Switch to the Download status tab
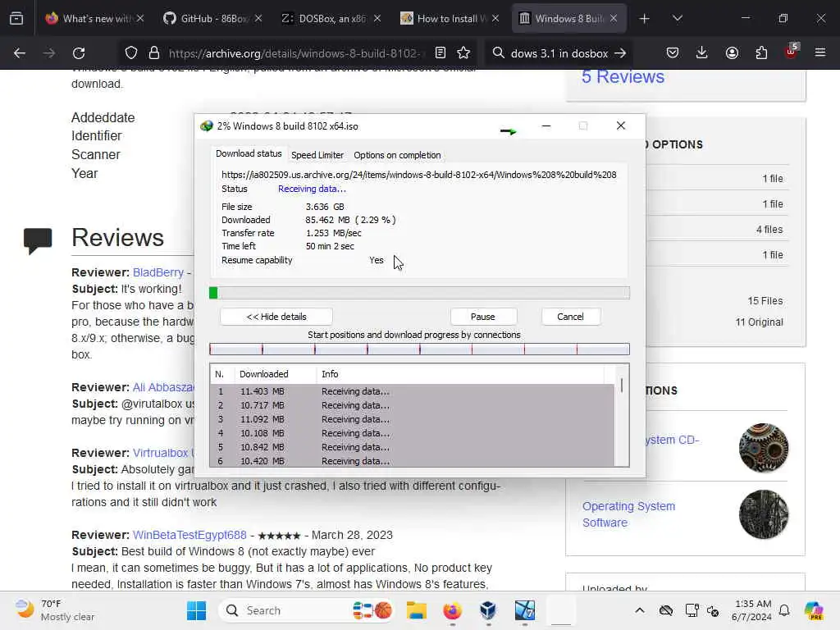840x630 pixels. coord(249,153)
